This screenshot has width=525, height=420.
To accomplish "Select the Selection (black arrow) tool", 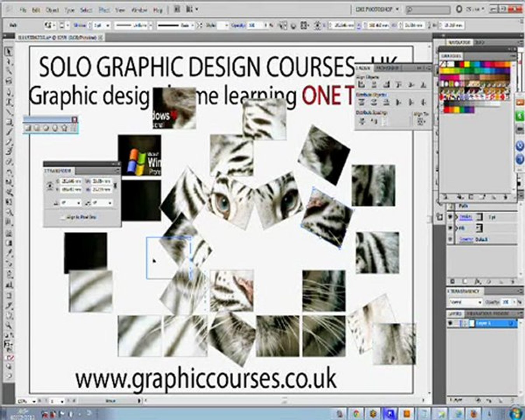I will (9, 52).
